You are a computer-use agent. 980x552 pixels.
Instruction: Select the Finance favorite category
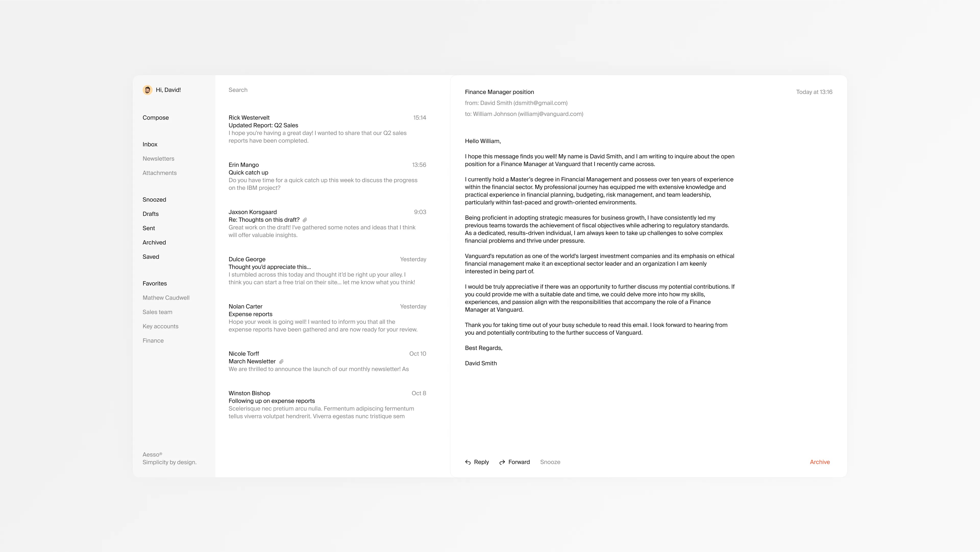153,340
